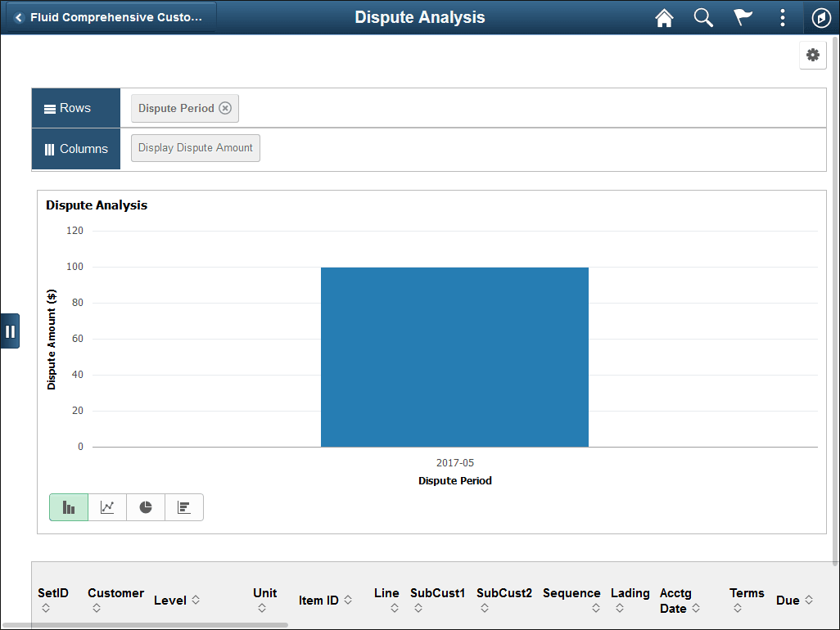Switch to the Rows tab
Screen dimensions: 840x630
pyautogui.click(x=75, y=107)
